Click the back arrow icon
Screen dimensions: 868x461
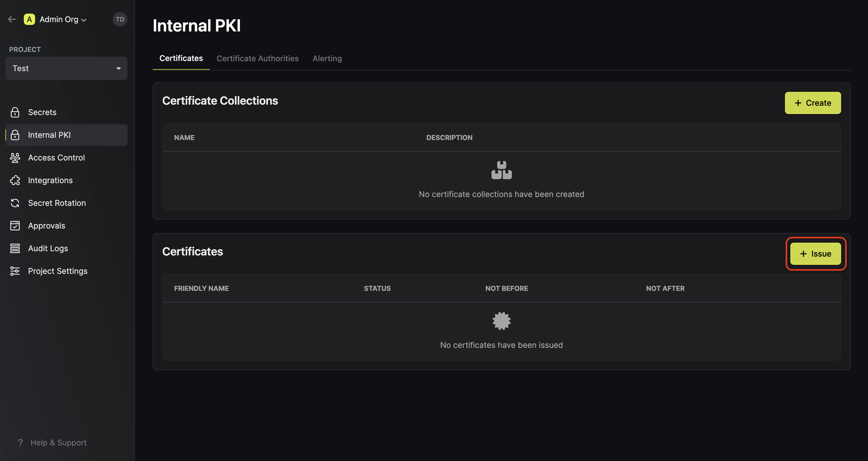pyautogui.click(x=12, y=19)
